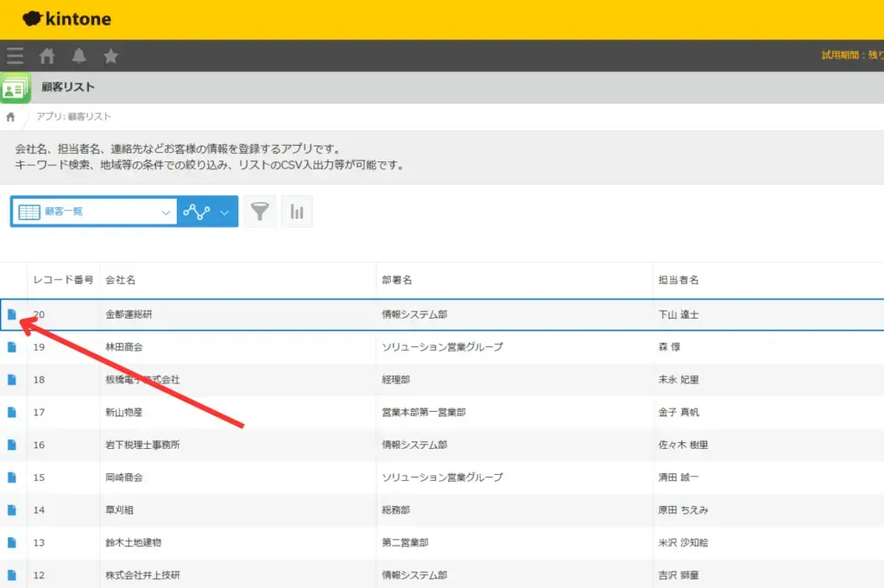Click the bar chart icon next to the filter
This screenshot has width=884, height=588.
click(x=297, y=211)
